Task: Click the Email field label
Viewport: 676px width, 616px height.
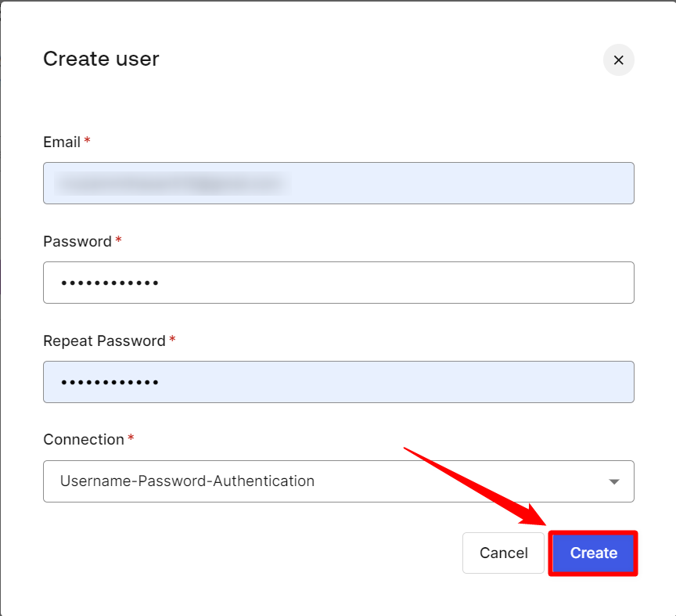Action: coord(62,142)
